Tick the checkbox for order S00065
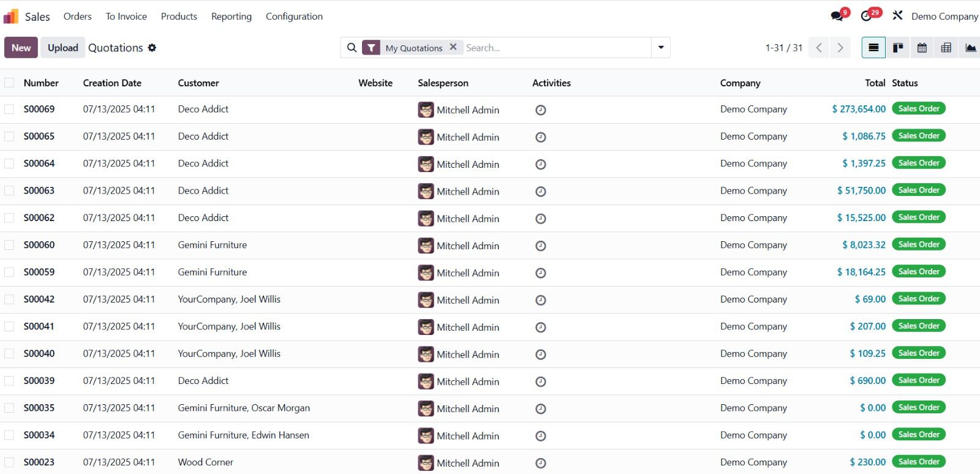The width and height of the screenshot is (980, 474). tap(9, 136)
